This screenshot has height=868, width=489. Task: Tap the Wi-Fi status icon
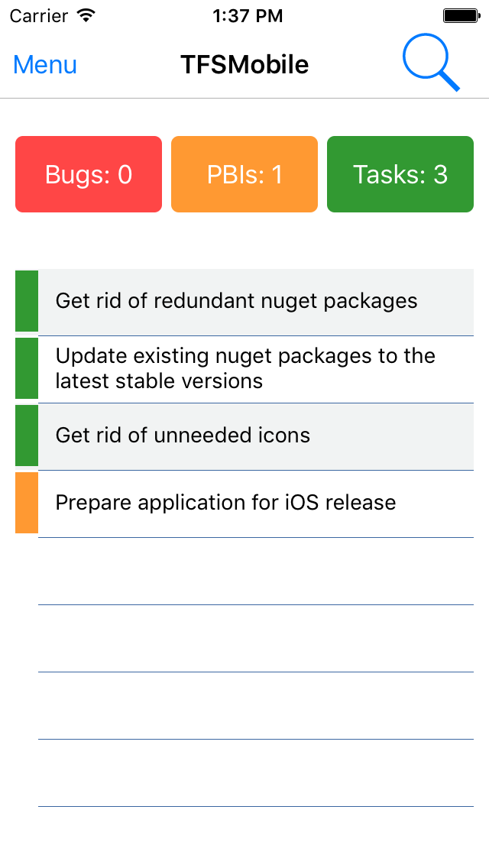(86, 15)
